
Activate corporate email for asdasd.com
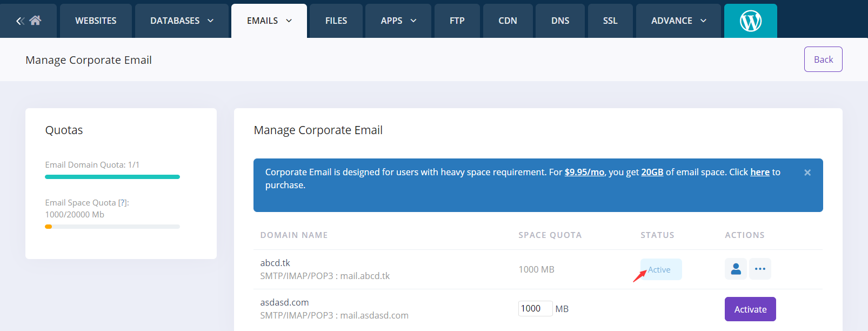point(750,309)
